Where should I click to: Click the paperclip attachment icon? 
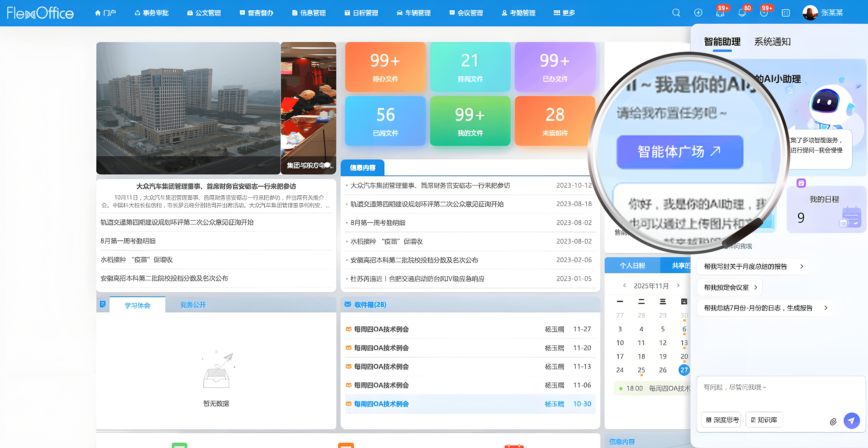point(833,421)
